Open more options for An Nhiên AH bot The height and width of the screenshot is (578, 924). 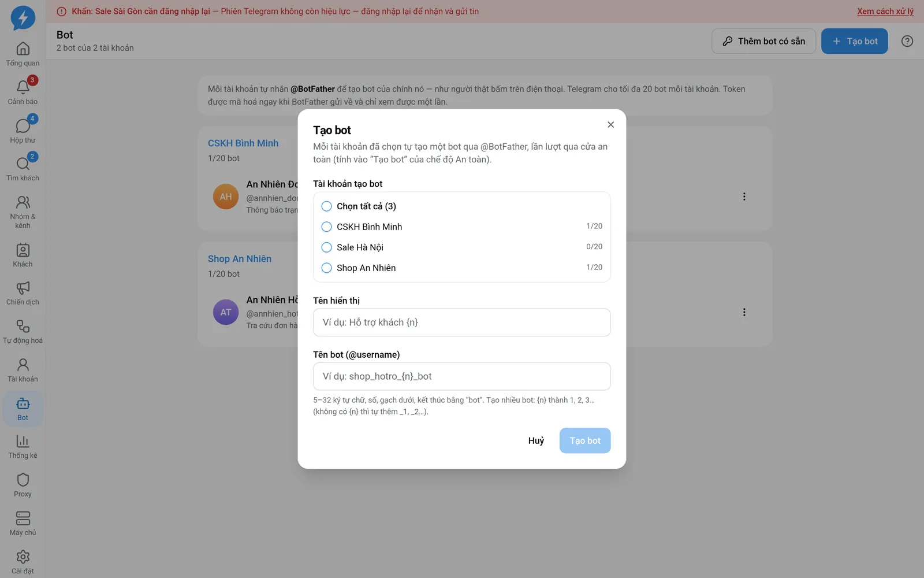[x=744, y=197]
